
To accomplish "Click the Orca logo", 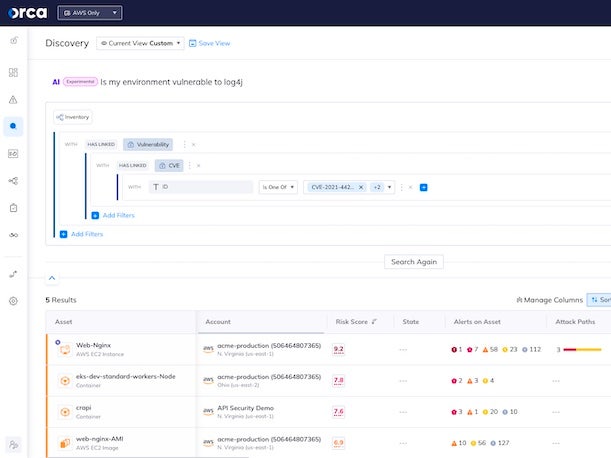I will [32, 13].
